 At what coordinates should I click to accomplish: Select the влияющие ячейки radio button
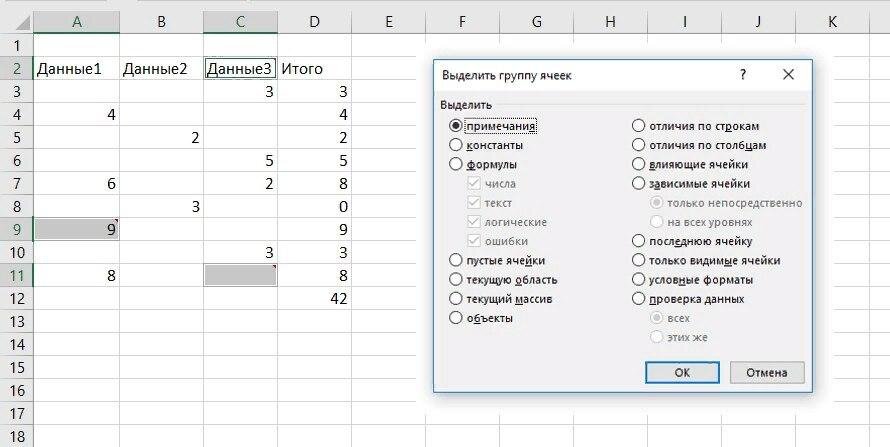point(638,164)
